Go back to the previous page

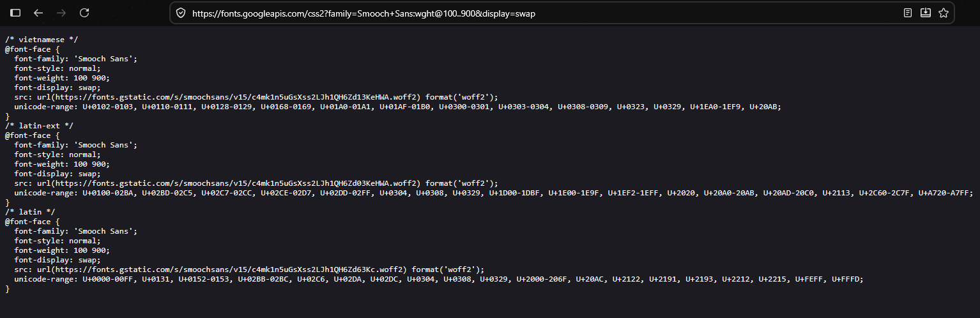pos(38,13)
